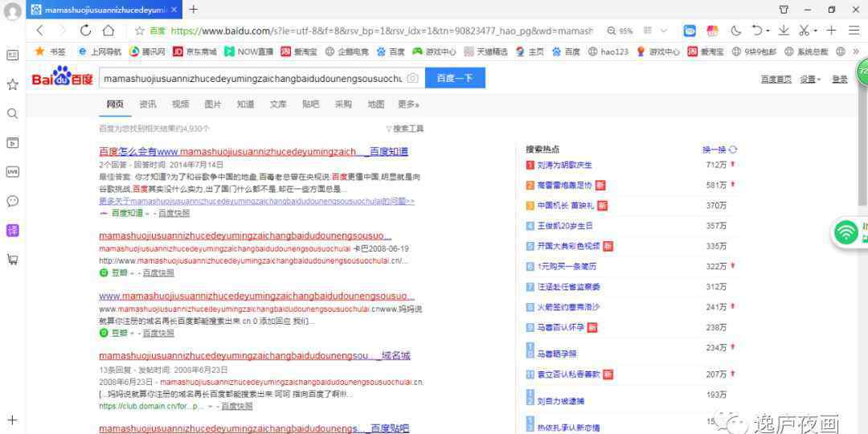Switch to the 贴吧 tab
868x434 pixels.
pyautogui.click(x=310, y=104)
